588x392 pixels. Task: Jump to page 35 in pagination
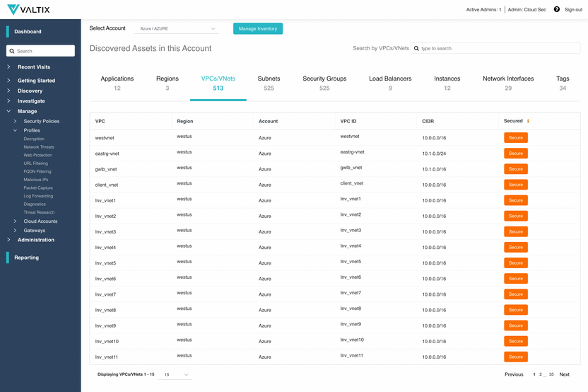tap(551, 374)
